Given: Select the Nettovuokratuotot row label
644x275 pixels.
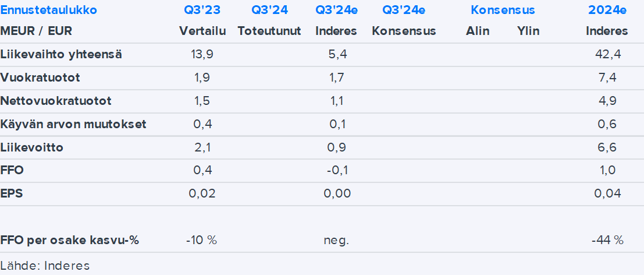Looking at the screenshot, I should [56, 101].
